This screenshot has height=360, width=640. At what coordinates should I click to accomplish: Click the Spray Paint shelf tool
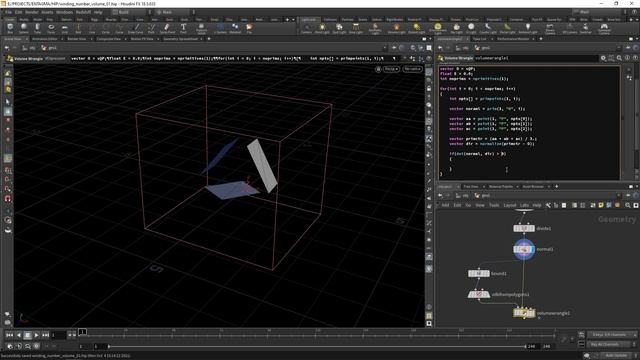coord(167,28)
